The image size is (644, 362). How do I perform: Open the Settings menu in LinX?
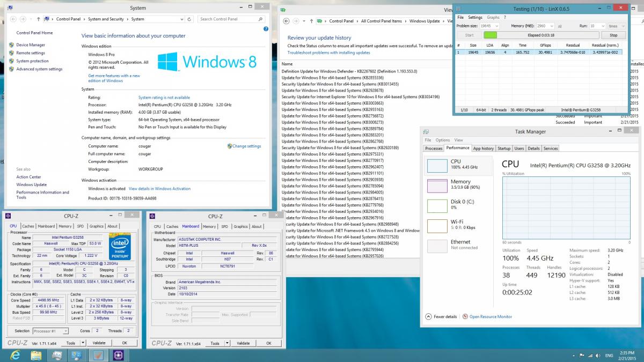[x=475, y=17]
